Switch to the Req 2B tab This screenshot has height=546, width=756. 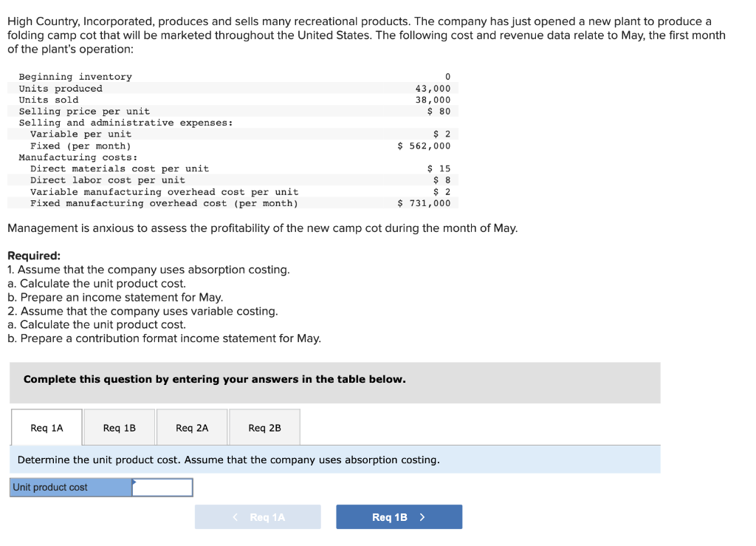tap(265, 427)
